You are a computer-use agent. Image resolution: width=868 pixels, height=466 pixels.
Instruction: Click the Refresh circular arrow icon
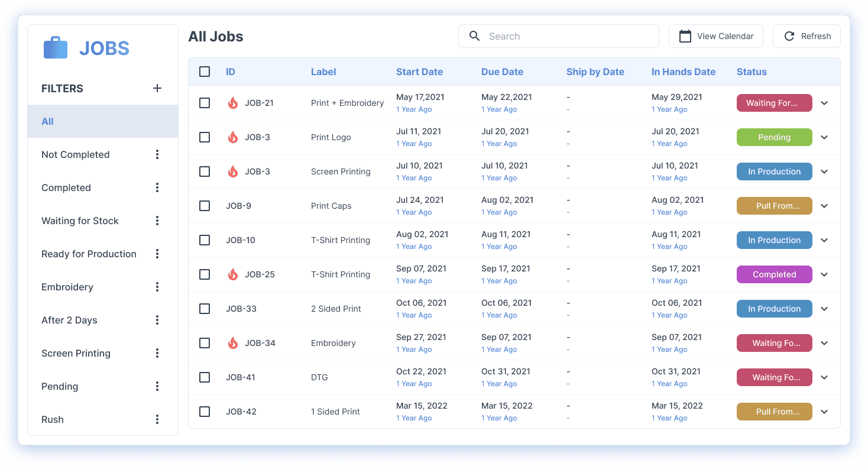789,35
